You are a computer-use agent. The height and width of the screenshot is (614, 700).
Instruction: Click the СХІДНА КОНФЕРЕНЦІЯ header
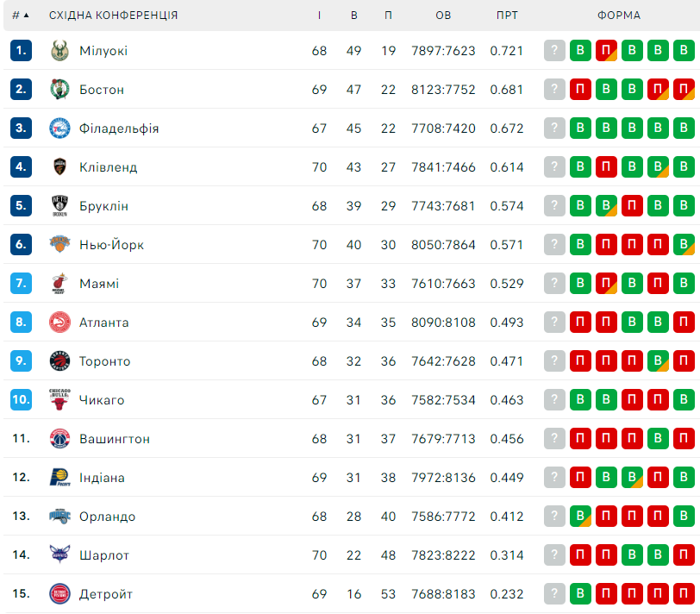114,16
